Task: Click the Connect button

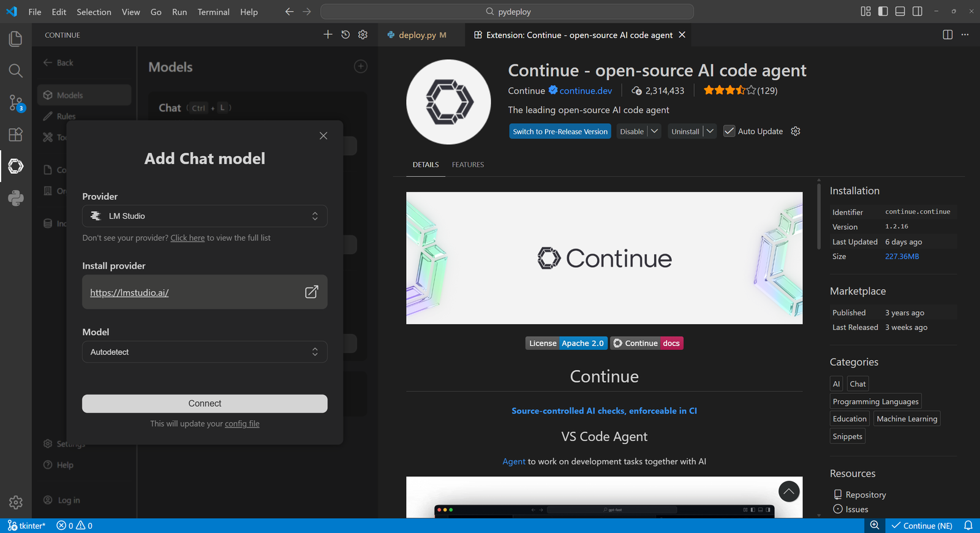Action: pyautogui.click(x=205, y=404)
